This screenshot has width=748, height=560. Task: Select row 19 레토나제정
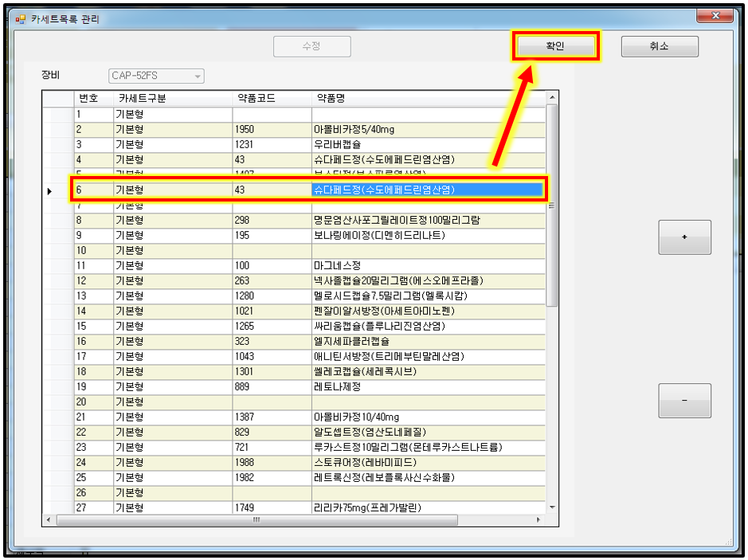(338, 386)
